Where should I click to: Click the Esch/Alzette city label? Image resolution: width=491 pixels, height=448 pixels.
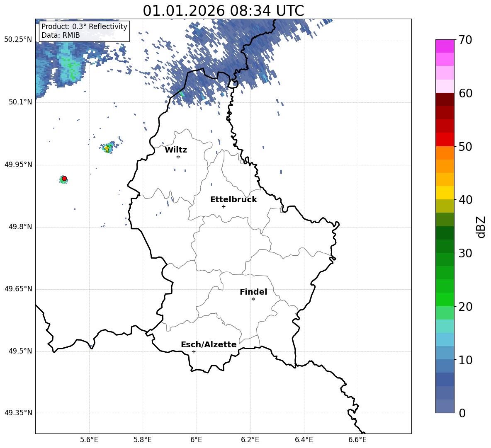(x=209, y=344)
